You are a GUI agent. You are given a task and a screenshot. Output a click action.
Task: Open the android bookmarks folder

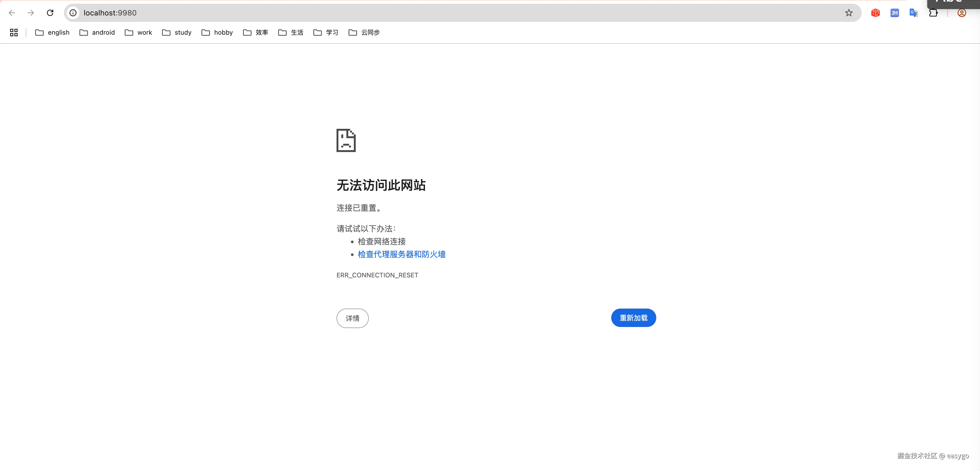click(x=97, y=32)
